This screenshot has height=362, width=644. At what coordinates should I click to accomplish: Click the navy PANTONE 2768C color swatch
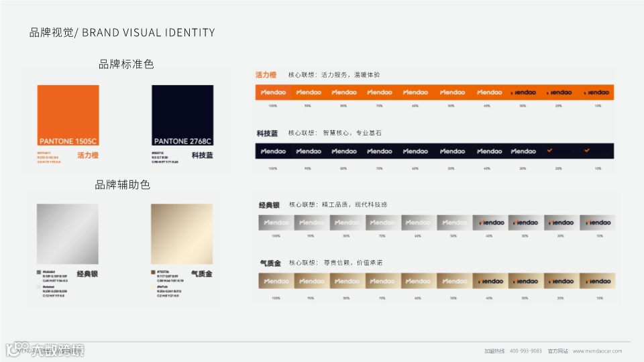(182, 115)
